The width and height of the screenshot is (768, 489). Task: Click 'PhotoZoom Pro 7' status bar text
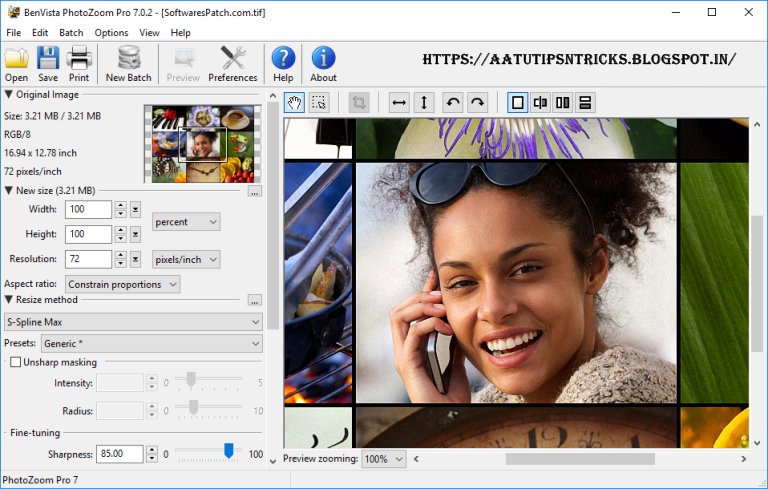[x=40, y=480]
